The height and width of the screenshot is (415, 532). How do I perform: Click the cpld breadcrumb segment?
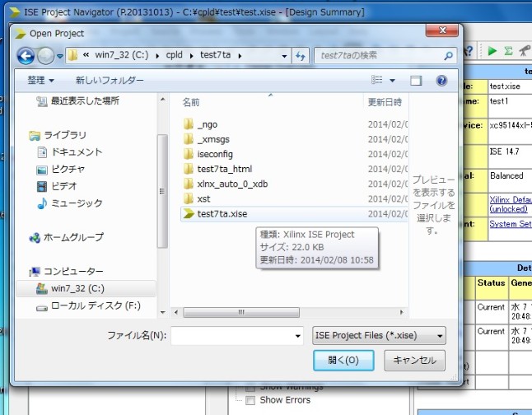click(x=174, y=55)
